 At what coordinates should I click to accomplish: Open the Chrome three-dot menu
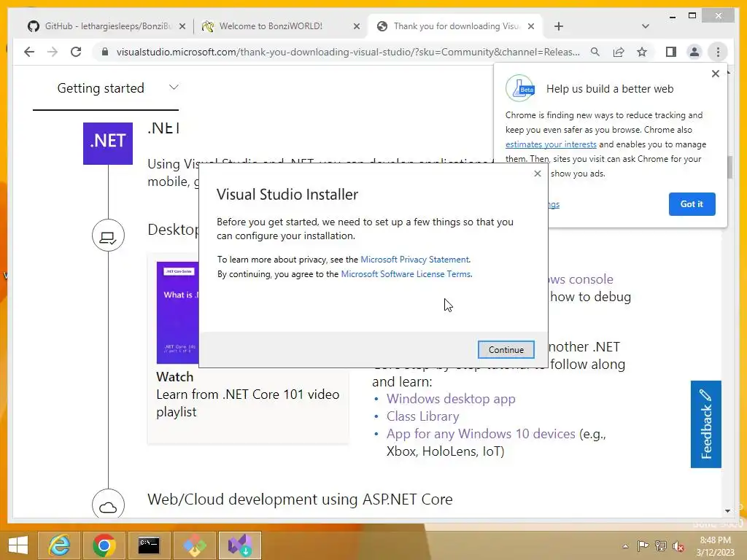pos(718,52)
